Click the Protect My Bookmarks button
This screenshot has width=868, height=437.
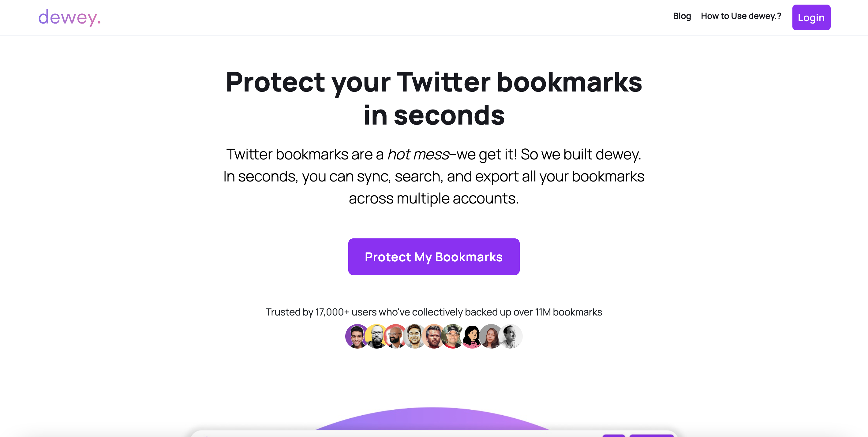434,257
